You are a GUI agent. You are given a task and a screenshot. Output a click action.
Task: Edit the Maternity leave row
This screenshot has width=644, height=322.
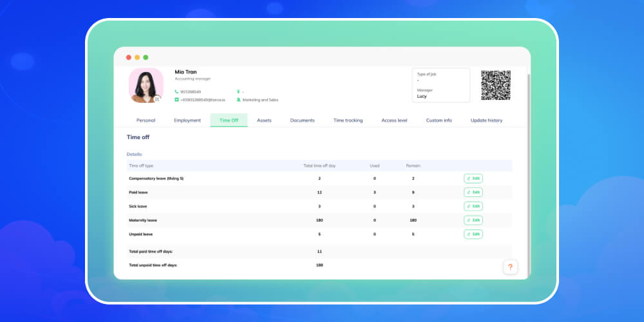(473, 220)
